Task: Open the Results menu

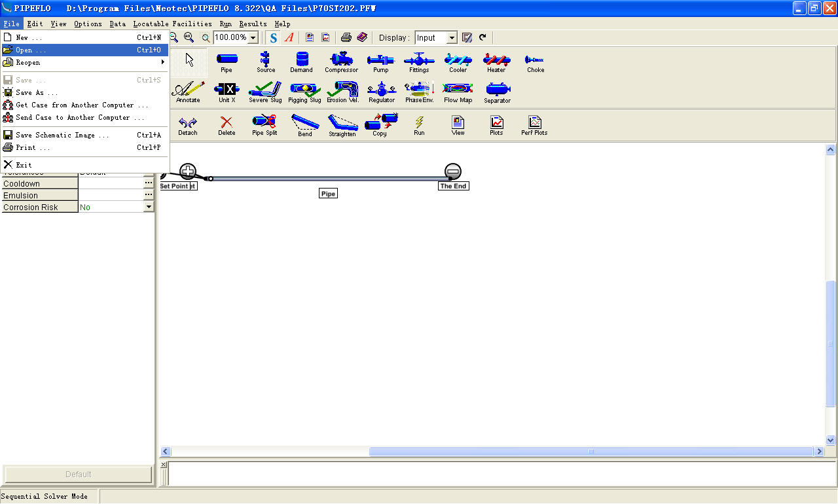Action: pyautogui.click(x=253, y=24)
